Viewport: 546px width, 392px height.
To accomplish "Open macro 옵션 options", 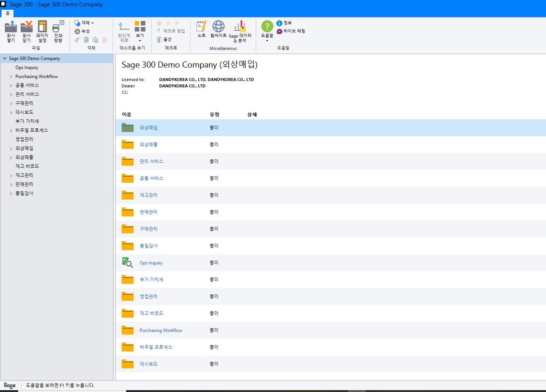I will [x=164, y=40].
